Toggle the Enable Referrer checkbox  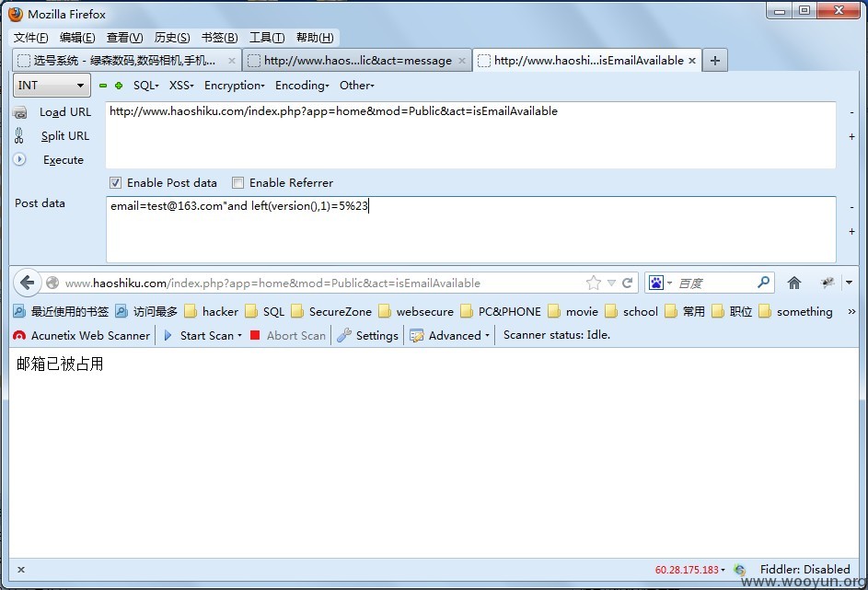237,182
